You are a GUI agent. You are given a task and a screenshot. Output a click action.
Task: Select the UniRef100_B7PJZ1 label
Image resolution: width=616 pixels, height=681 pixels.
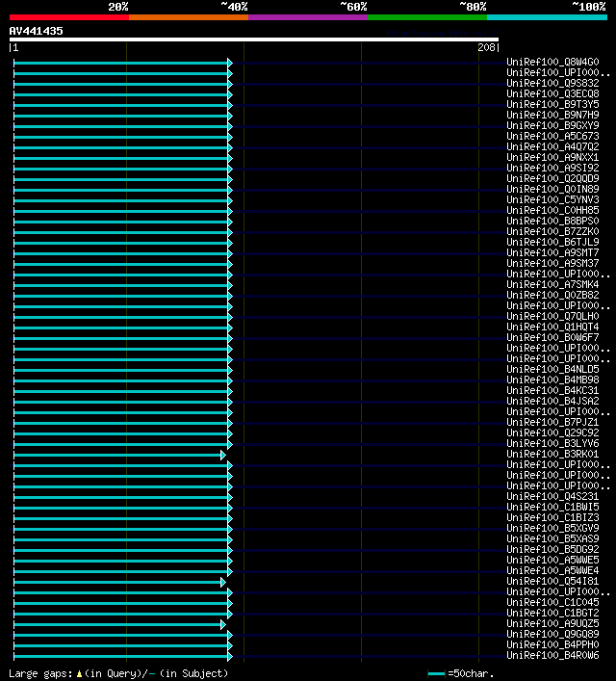[x=552, y=422]
